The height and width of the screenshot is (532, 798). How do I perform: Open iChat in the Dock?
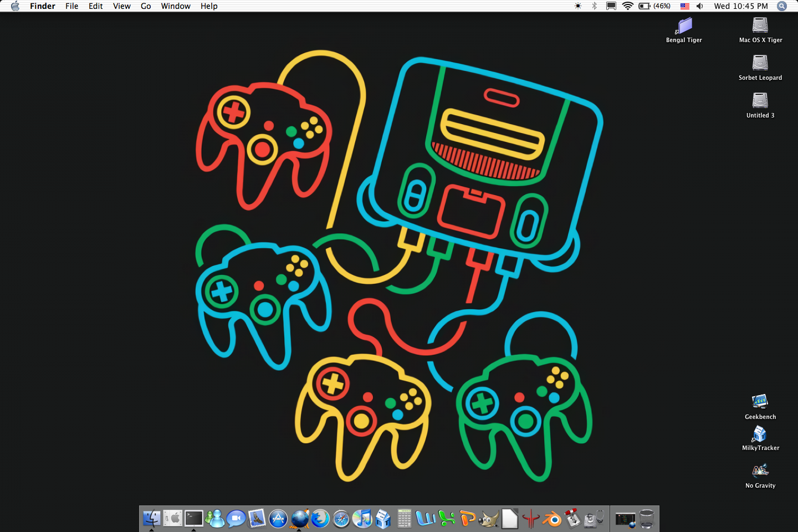(x=236, y=519)
